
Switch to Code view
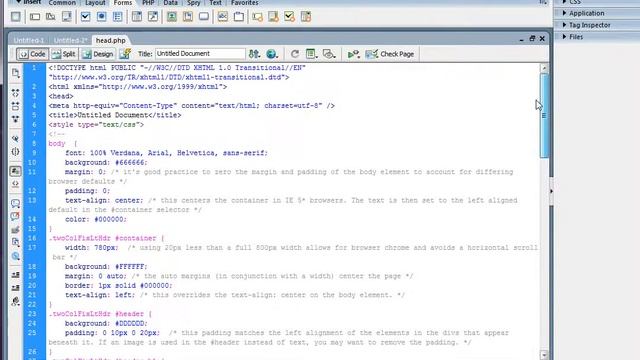click(x=32, y=54)
